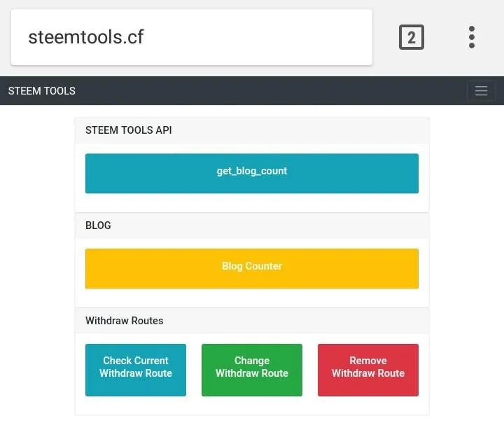Expand the hamburger navigation menu
Screen dimensions: 504x430
tap(481, 91)
